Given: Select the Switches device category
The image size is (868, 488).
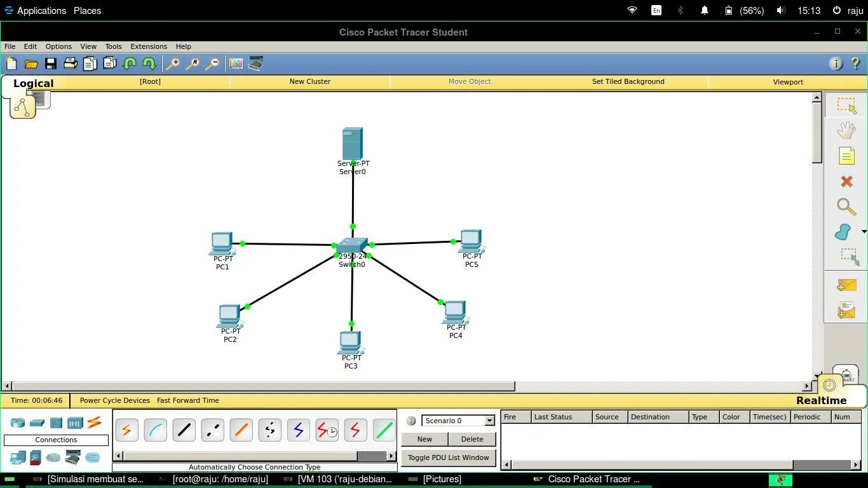Looking at the screenshot, I should pos(37,423).
